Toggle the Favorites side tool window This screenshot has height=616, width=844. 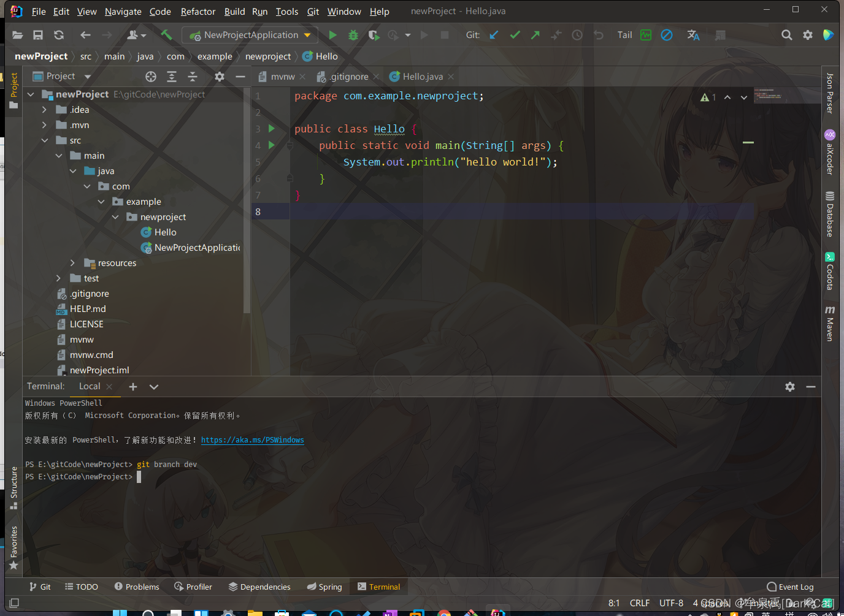(x=13, y=547)
